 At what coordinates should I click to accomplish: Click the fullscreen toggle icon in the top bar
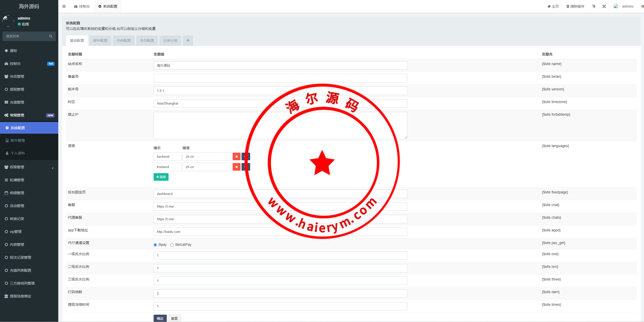[604, 6]
